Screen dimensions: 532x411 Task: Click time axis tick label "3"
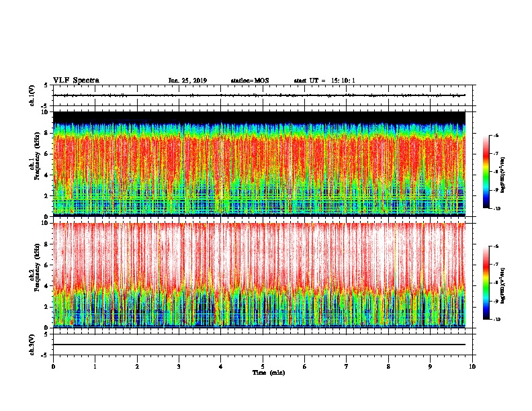179,367
